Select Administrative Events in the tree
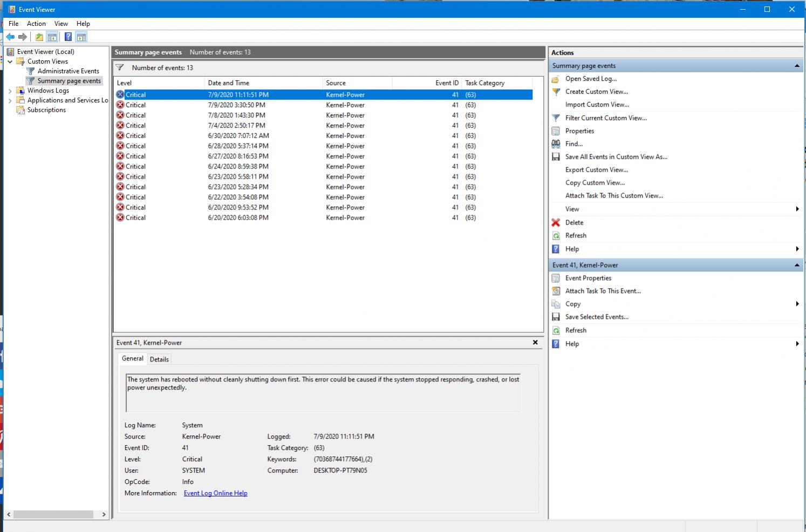This screenshot has width=806, height=532. click(68, 71)
